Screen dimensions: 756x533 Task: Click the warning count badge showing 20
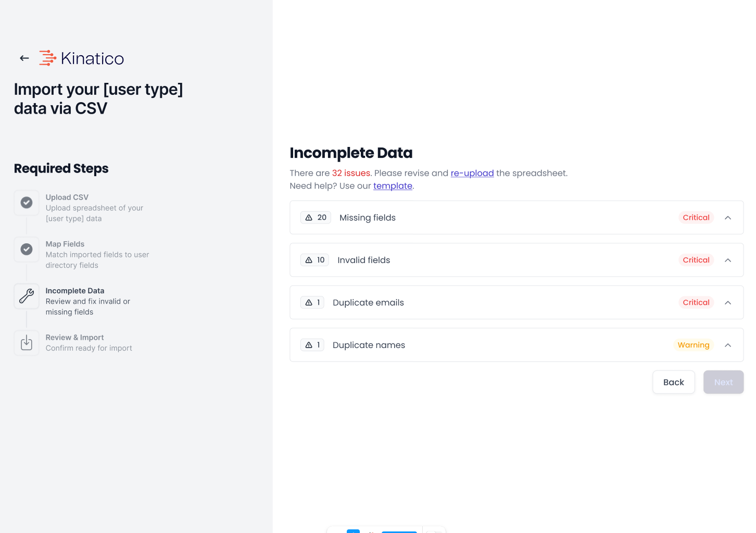click(x=316, y=218)
